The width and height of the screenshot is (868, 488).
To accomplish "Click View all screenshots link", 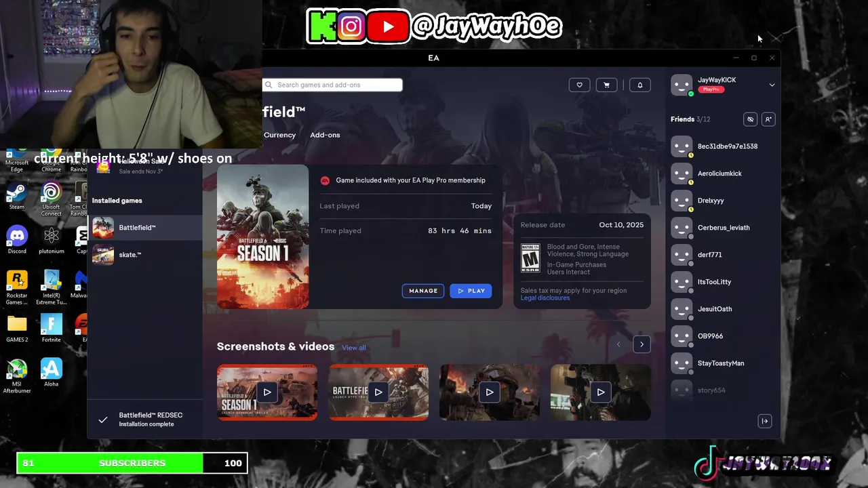I will [353, 348].
